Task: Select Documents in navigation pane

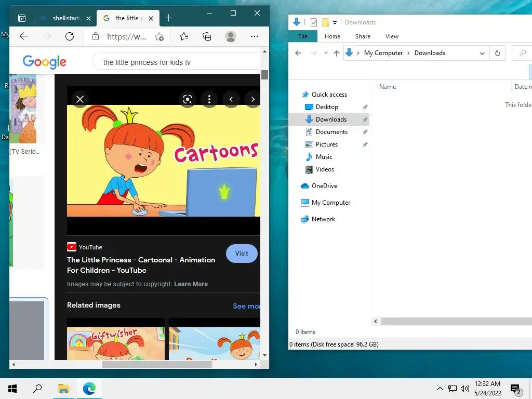Action: (331, 131)
